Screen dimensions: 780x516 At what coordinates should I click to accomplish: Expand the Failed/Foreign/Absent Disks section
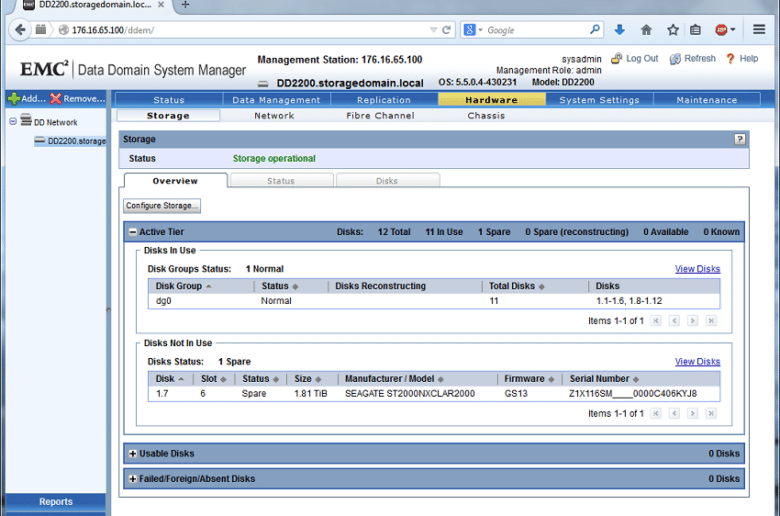[133, 479]
